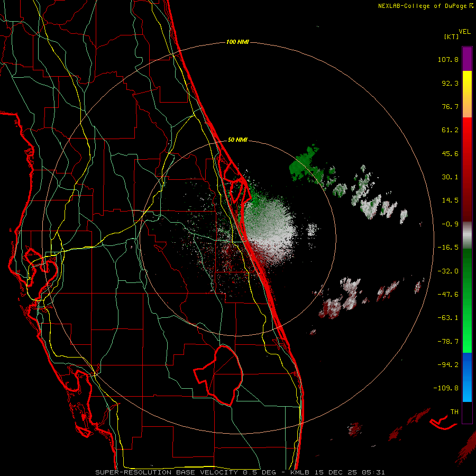476x476 pixels.
Task: Pick the red outbound segment of the velocity color bar
Action: coord(467,169)
